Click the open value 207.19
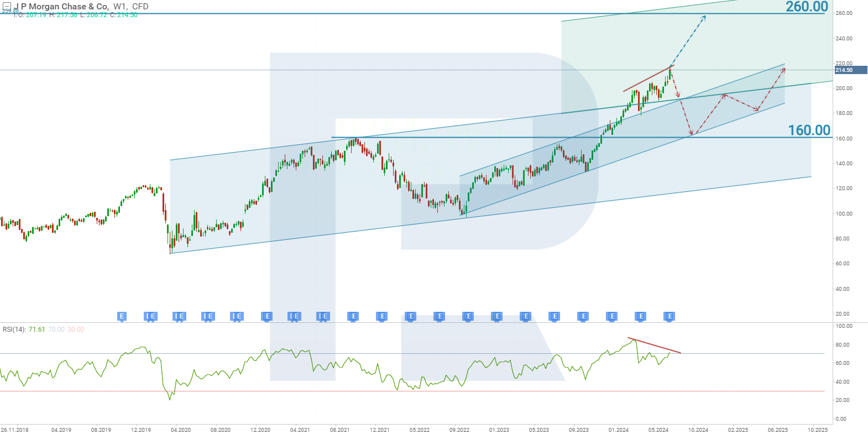 pyautogui.click(x=36, y=15)
